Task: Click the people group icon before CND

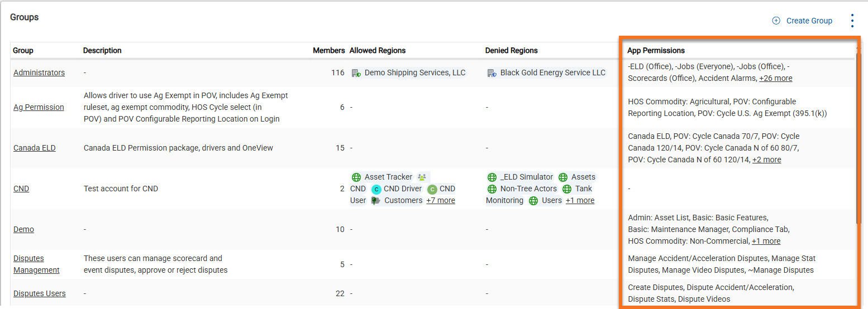Action: (422, 177)
